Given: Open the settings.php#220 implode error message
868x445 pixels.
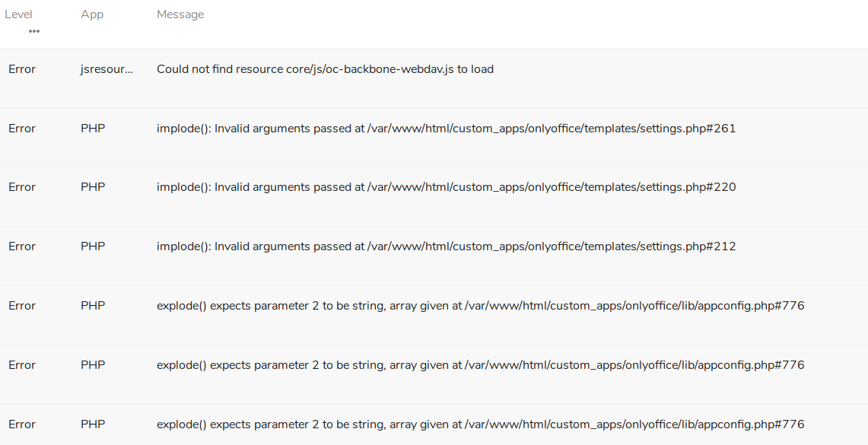Looking at the screenshot, I should pyautogui.click(x=447, y=187).
